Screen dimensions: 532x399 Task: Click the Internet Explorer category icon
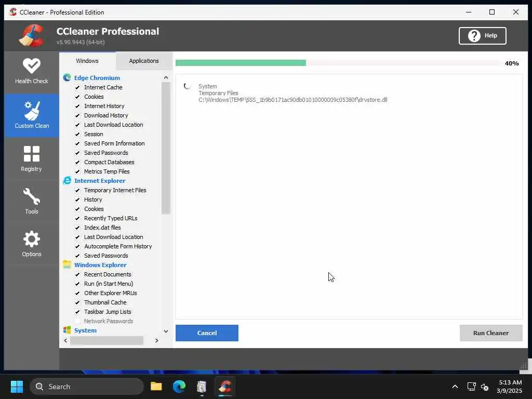tap(67, 180)
